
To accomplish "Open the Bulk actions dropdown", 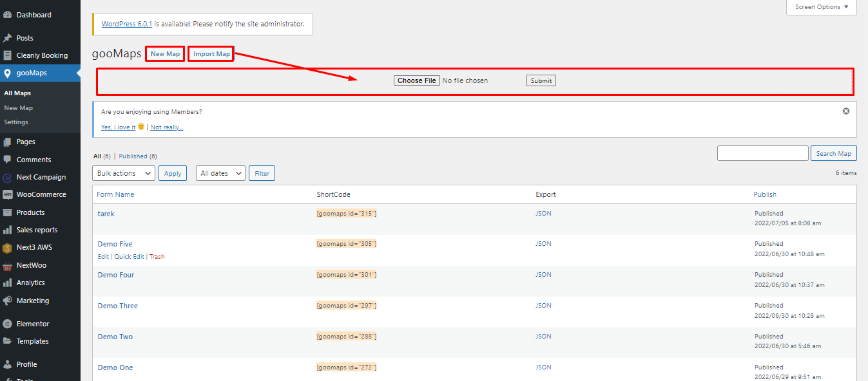I will 124,173.
